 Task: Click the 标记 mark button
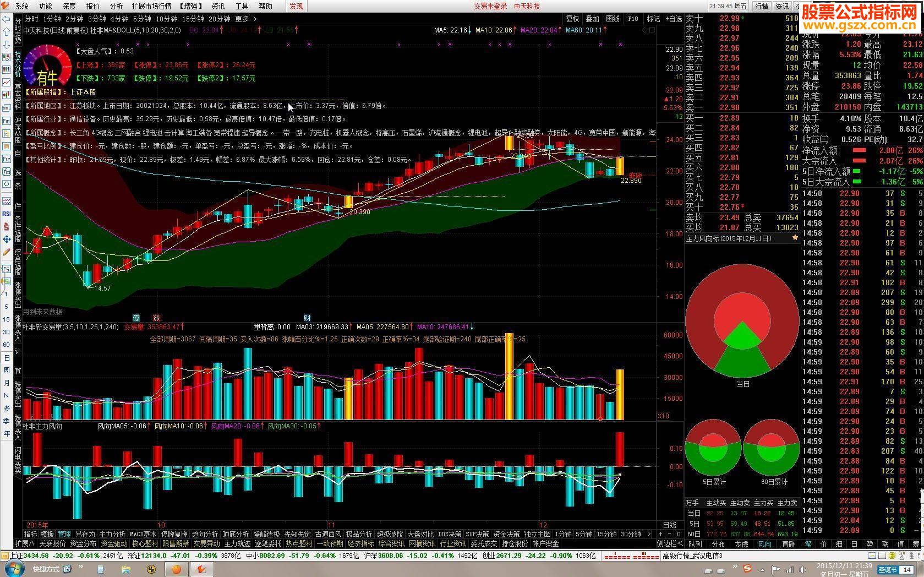[653, 19]
